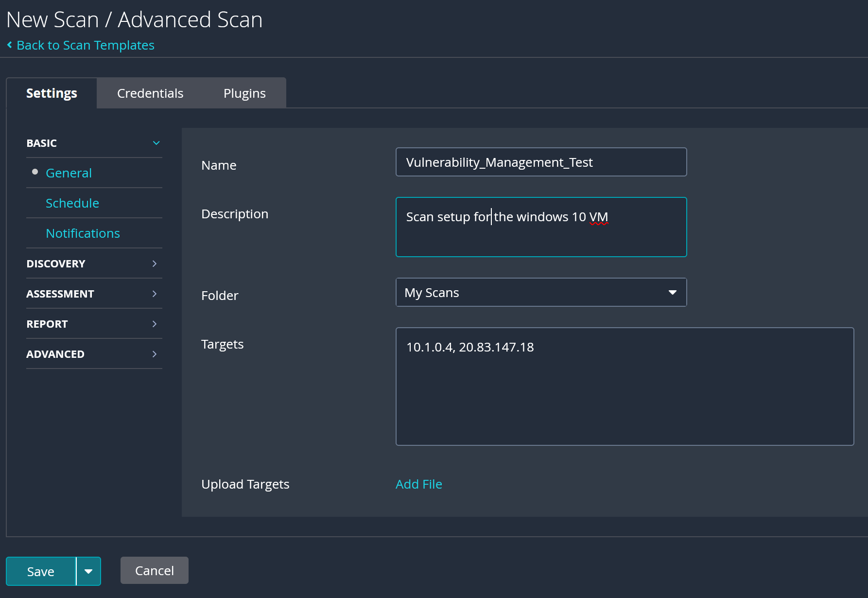This screenshot has height=598, width=868.
Task: Click the Description label
Action: (x=235, y=214)
